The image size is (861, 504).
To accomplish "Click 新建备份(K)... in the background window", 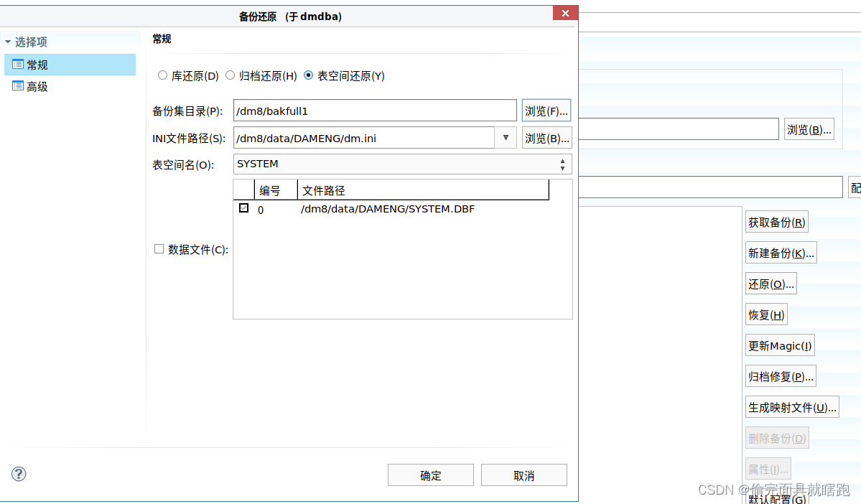I will tap(781, 253).
